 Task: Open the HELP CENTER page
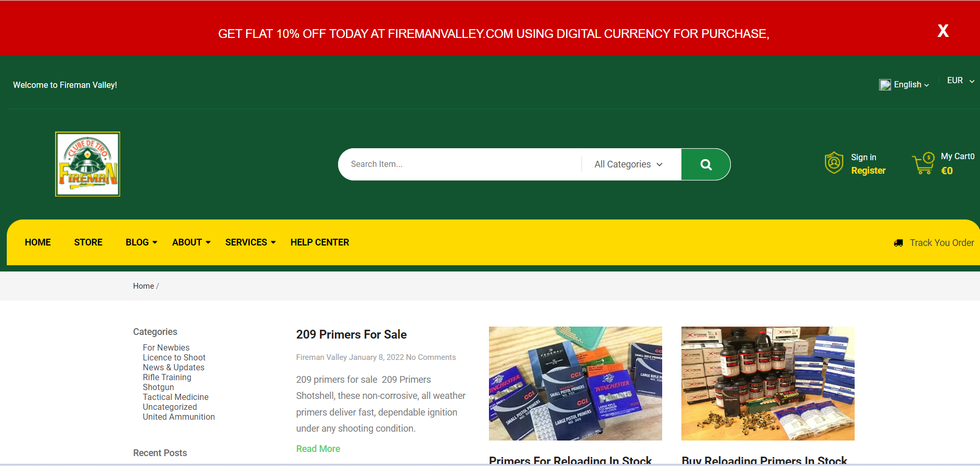320,242
